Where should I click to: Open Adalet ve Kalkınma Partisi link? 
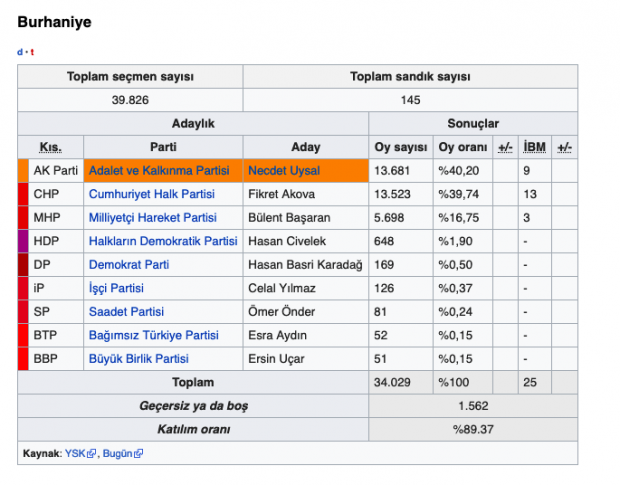coord(159,170)
